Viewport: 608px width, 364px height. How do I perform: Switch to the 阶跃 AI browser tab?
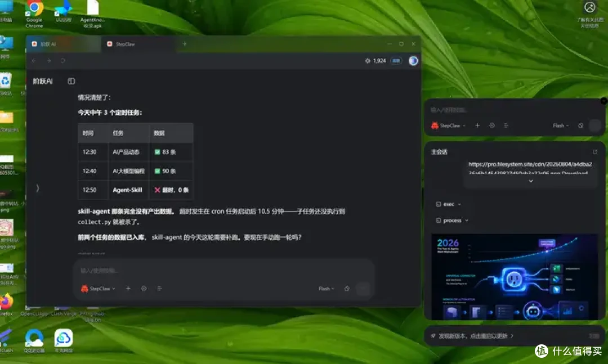[x=63, y=44]
